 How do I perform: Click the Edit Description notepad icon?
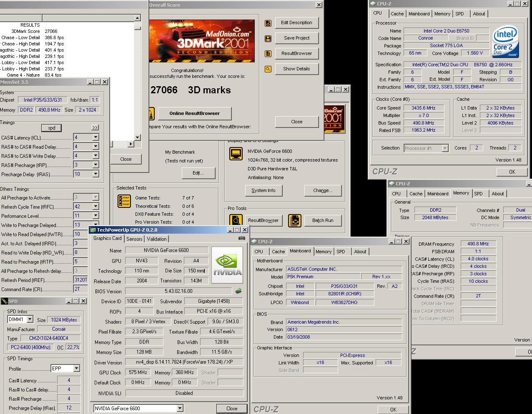[268, 23]
